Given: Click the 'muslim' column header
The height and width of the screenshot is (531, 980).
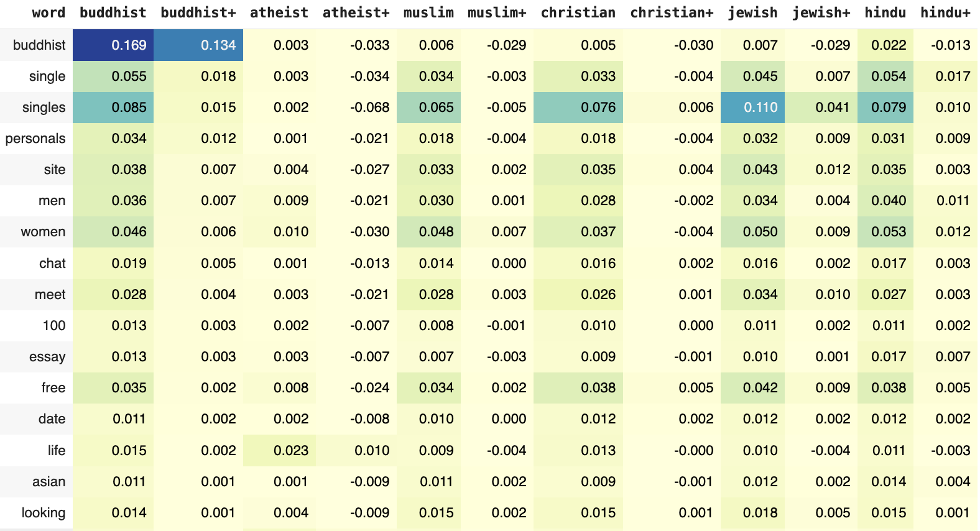Looking at the screenshot, I should pos(428,12).
